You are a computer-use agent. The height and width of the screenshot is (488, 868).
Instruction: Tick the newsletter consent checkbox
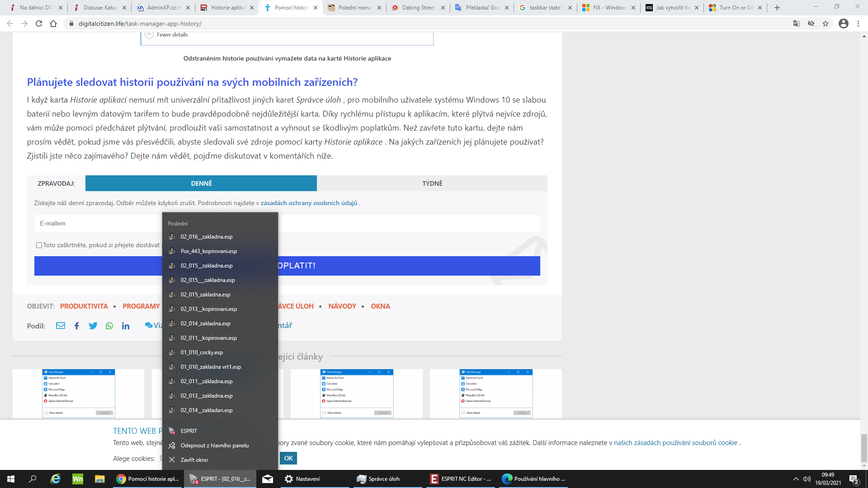click(x=39, y=245)
